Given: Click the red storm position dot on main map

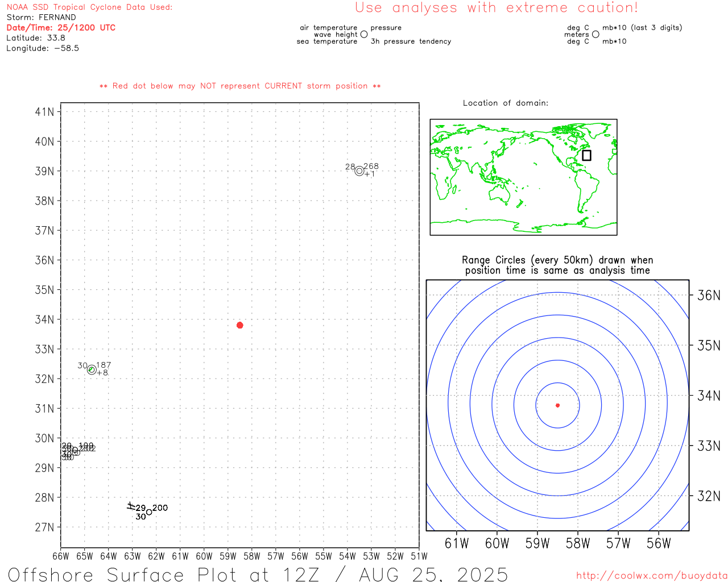Looking at the screenshot, I should (x=239, y=325).
